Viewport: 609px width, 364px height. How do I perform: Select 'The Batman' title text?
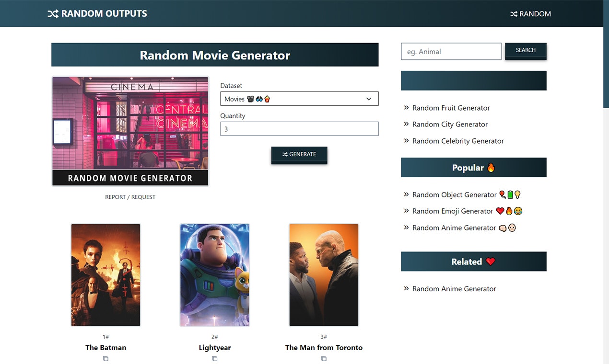[x=106, y=348]
